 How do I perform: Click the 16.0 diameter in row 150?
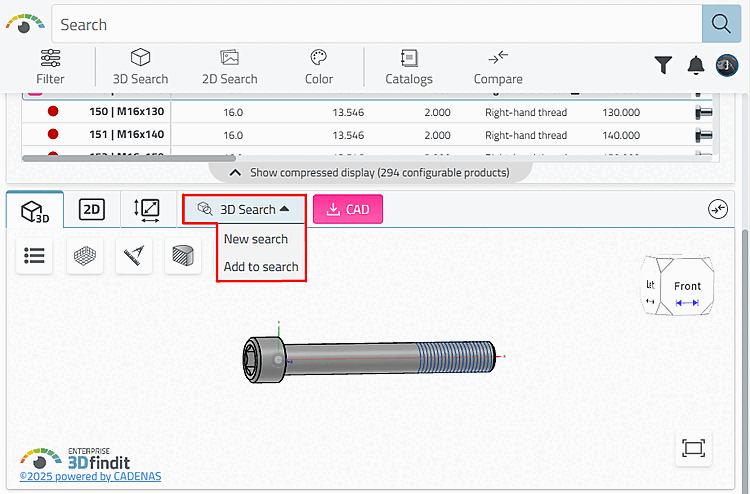tap(233, 112)
